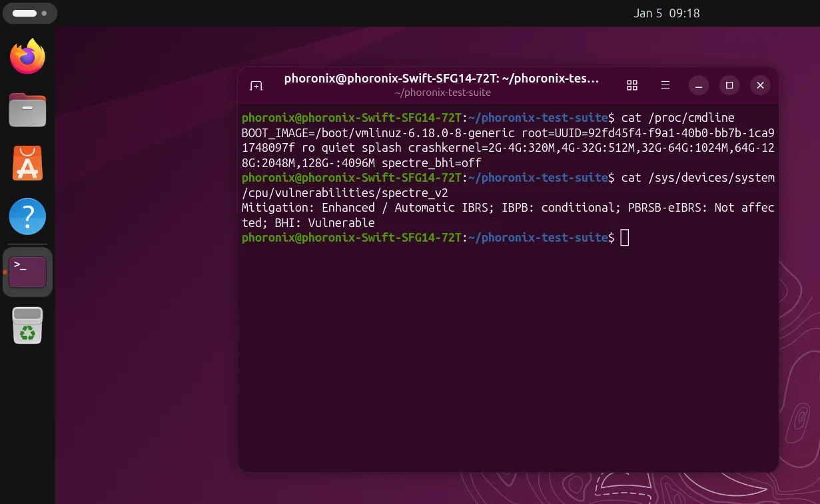
Task: Click the Terminal icon in the dock
Action: pos(27,272)
